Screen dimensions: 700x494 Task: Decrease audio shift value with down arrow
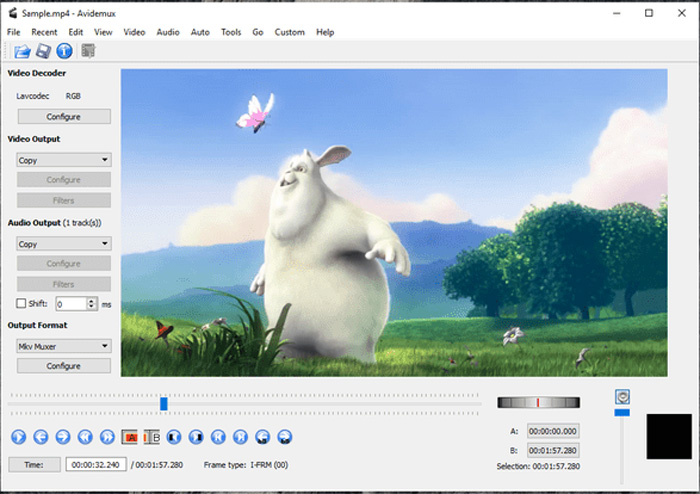pos(92,307)
